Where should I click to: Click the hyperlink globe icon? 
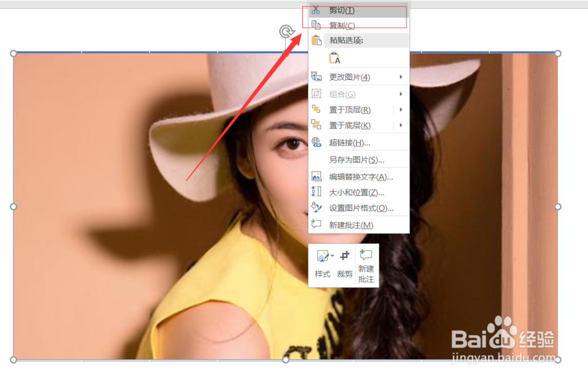316,142
